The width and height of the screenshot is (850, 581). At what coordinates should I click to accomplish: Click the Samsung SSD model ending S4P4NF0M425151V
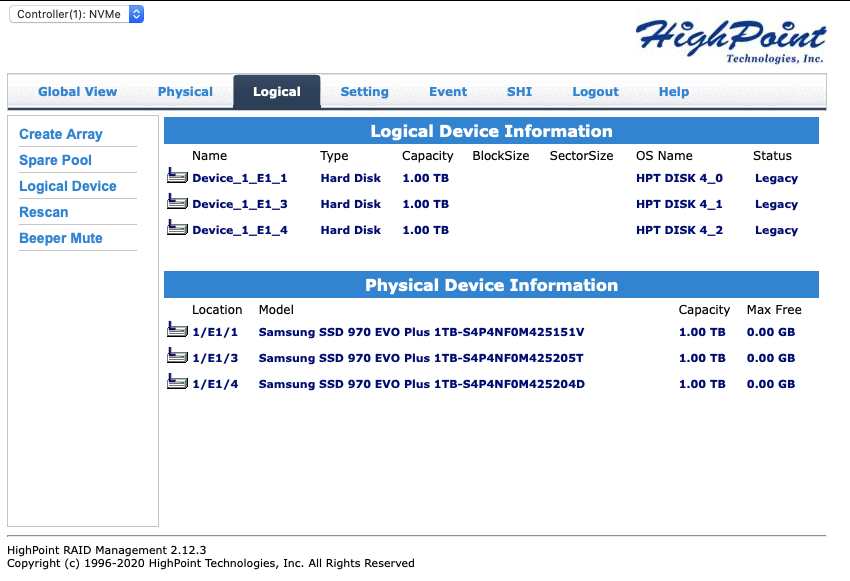(422, 332)
